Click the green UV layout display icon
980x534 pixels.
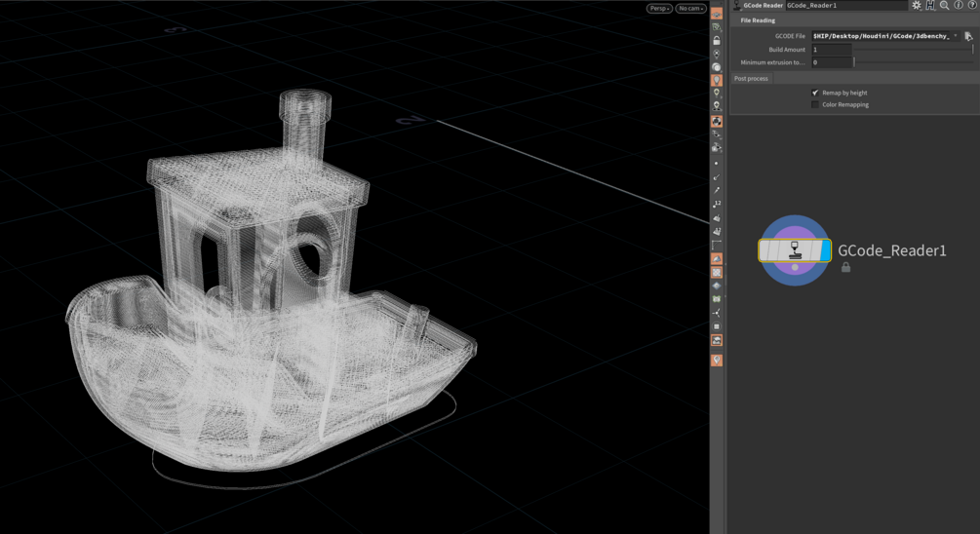tap(717, 299)
